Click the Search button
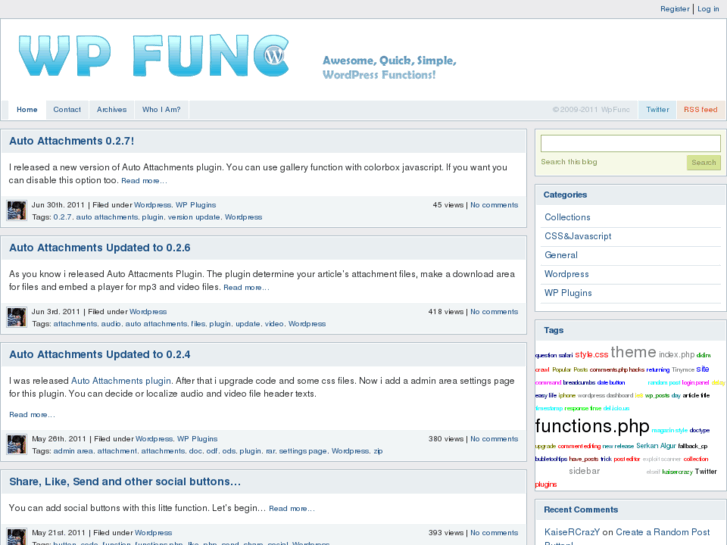The width and height of the screenshot is (727, 545). [x=703, y=162]
